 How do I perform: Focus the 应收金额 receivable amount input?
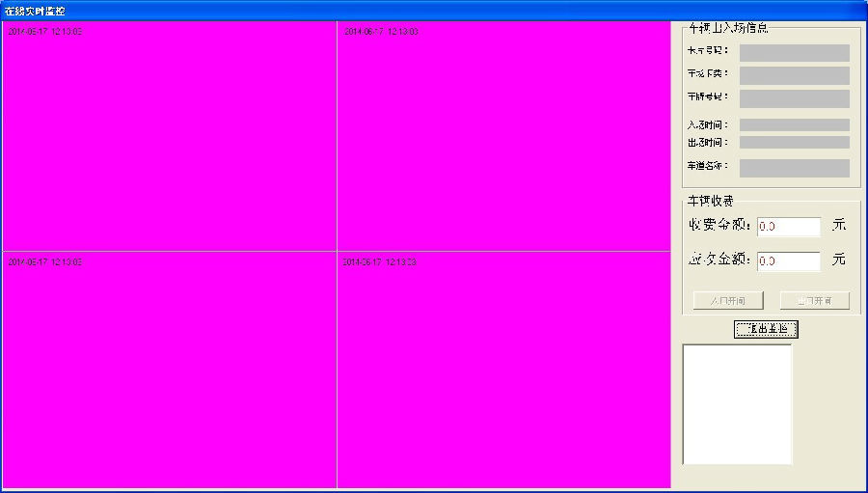coord(788,260)
